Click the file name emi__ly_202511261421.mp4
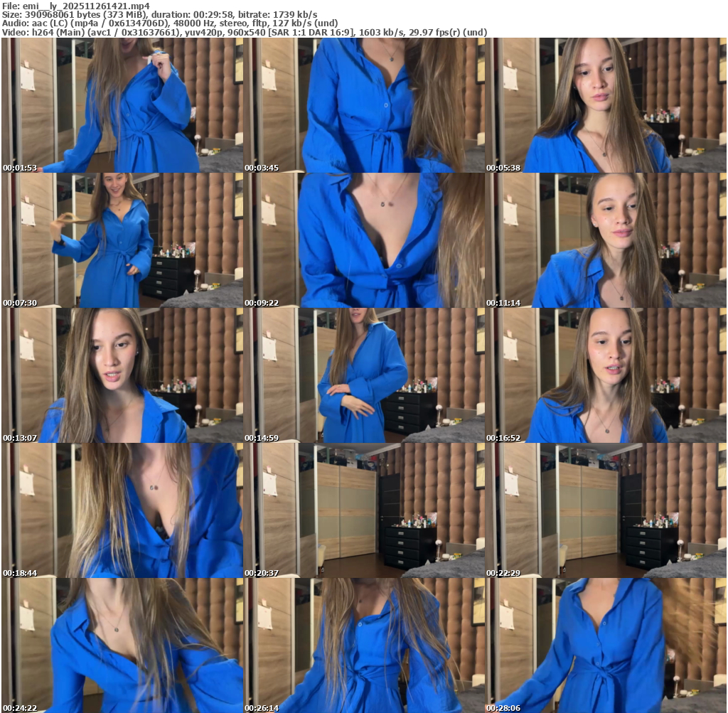The height and width of the screenshot is (713, 728). click(86, 6)
